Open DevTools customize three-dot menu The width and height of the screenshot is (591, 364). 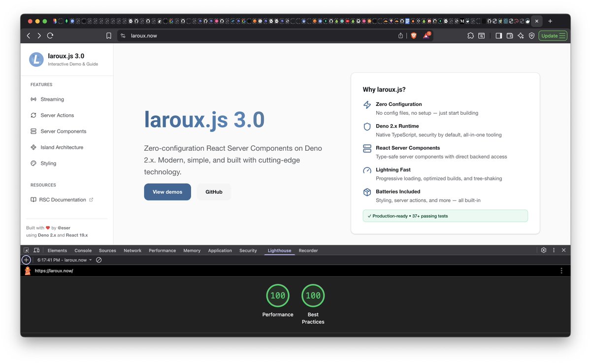(554, 250)
